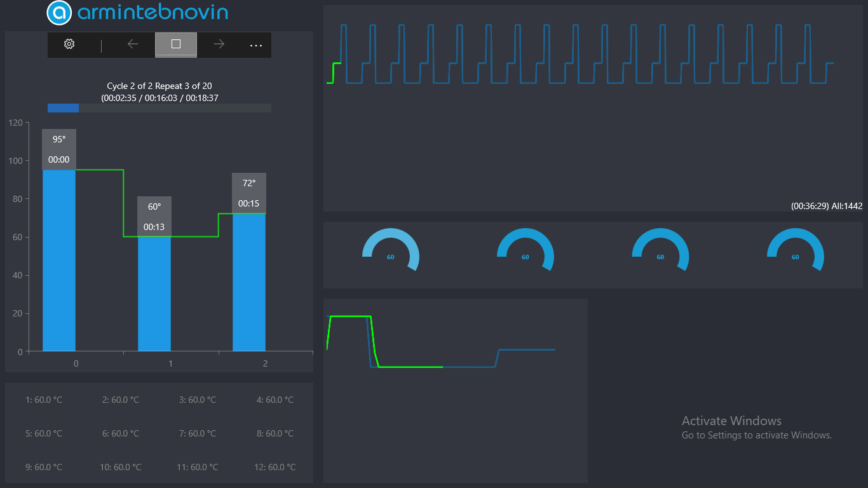868x488 pixels.
Task: Open the settings gear icon
Action: pyautogui.click(x=69, y=44)
